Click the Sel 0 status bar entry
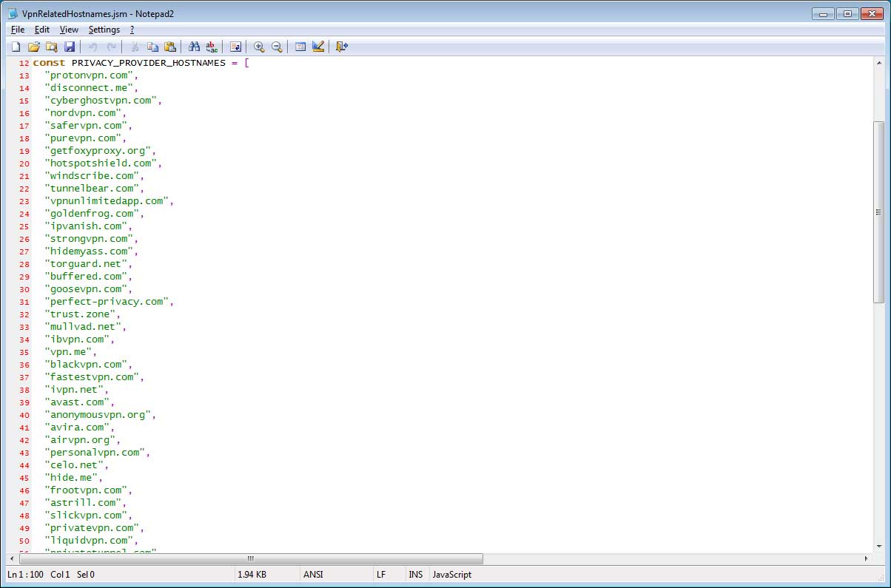Image resolution: width=891 pixels, height=588 pixels. click(x=84, y=575)
